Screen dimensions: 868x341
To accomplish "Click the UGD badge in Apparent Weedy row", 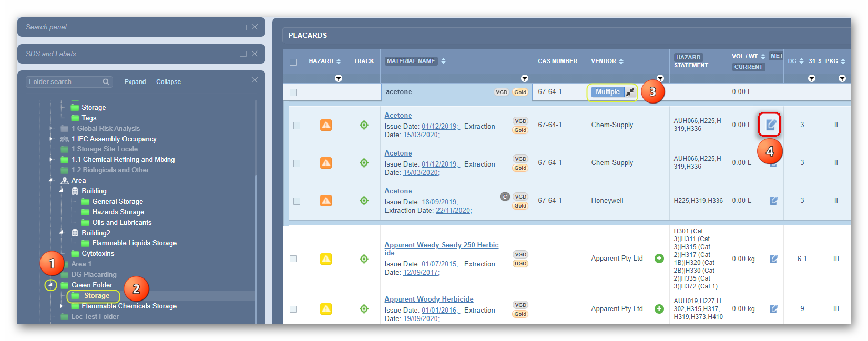I will 520,264.
